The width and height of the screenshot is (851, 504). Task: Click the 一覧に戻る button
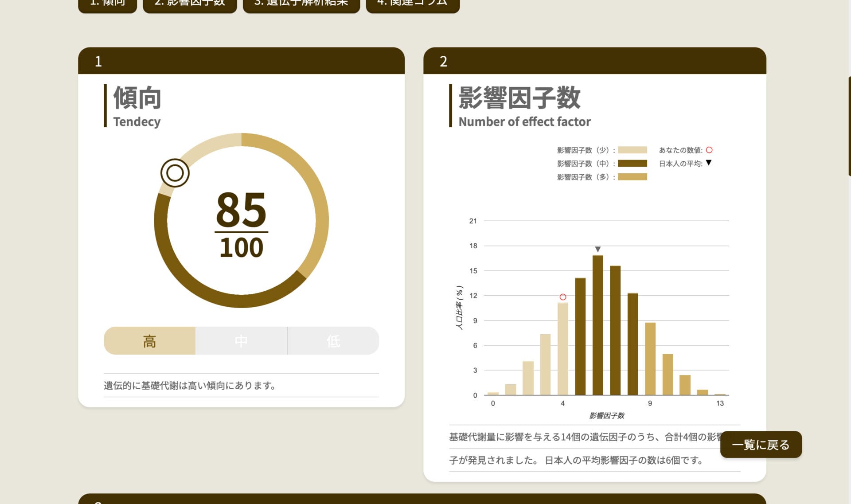click(x=761, y=445)
